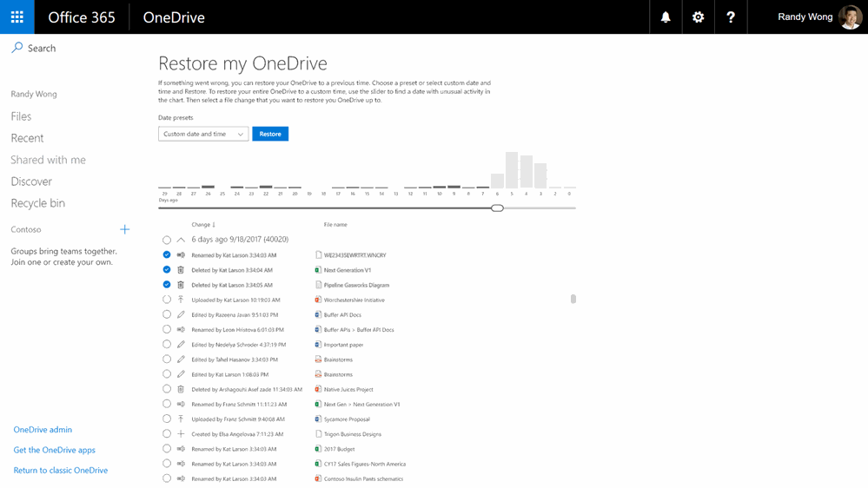868x488 pixels.
Task: Click the search magnifier icon
Action: click(x=17, y=48)
